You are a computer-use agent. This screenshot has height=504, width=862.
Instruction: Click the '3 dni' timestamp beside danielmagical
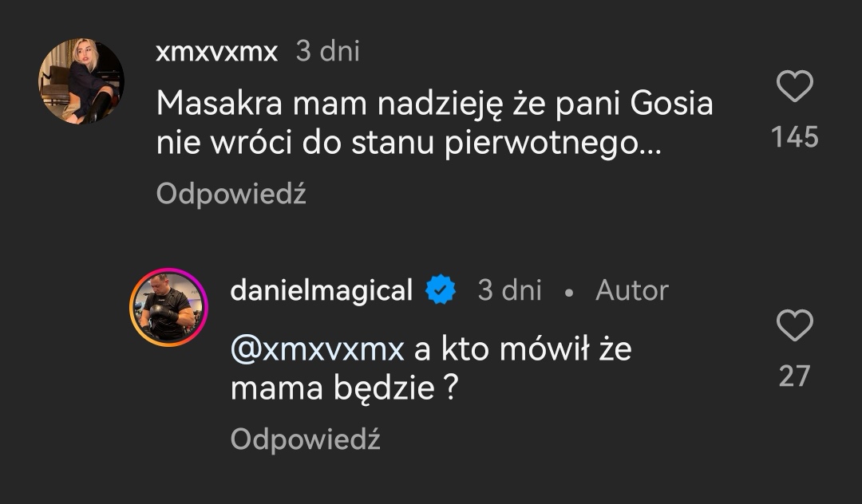(x=509, y=290)
